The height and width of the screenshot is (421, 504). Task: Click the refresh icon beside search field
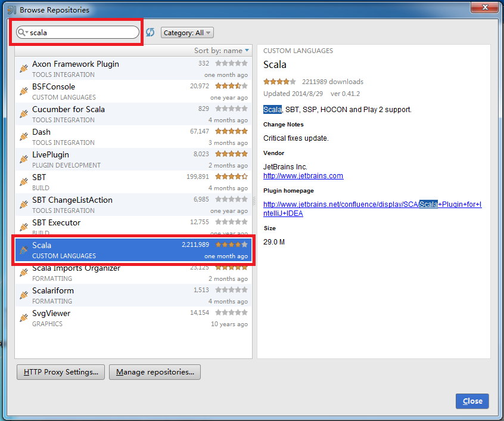pyautogui.click(x=150, y=32)
